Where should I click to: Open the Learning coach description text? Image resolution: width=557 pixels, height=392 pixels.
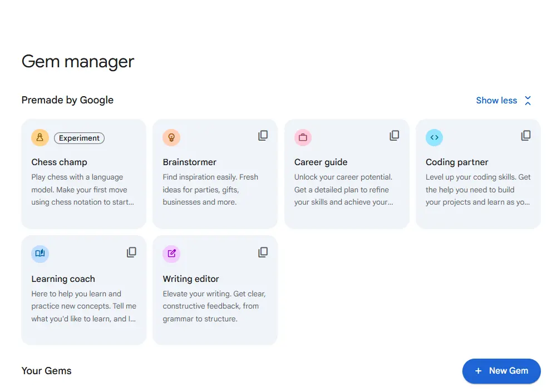point(84,306)
